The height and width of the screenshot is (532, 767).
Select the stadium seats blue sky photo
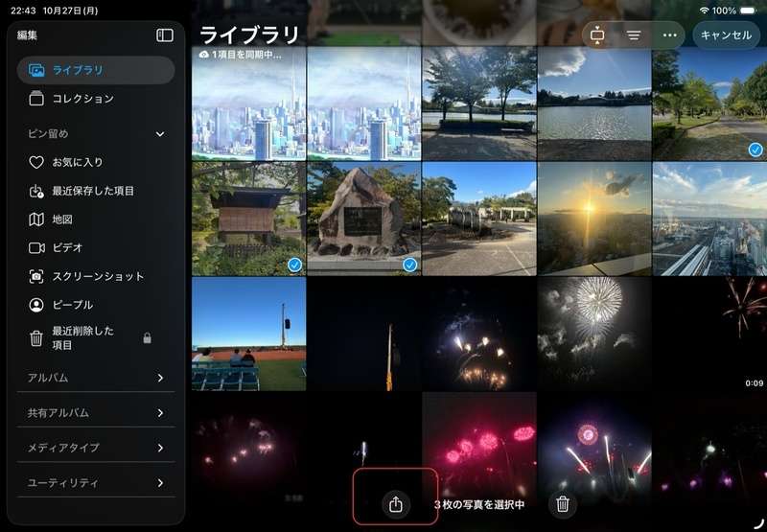pyautogui.click(x=249, y=334)
